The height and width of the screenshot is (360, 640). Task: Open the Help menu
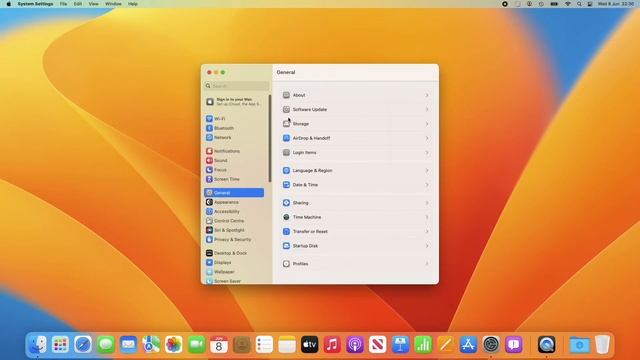coord(133,4)
